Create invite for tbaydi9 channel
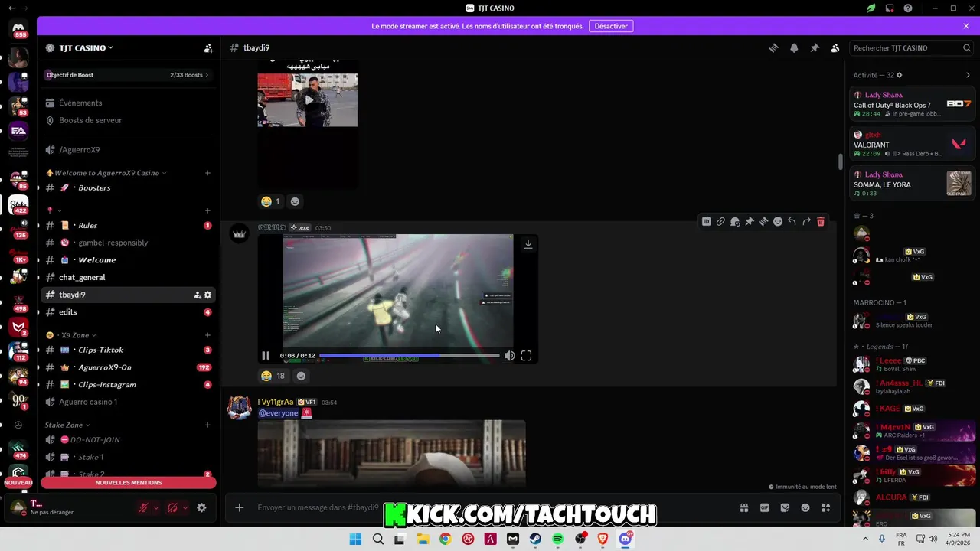The width and height of the screenshot is (980, 551). pyautogui.click(x=197, y=295)
